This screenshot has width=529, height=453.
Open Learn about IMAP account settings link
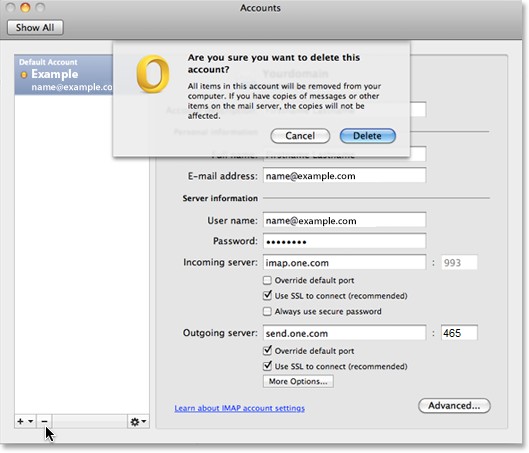[x=240, y=408]
